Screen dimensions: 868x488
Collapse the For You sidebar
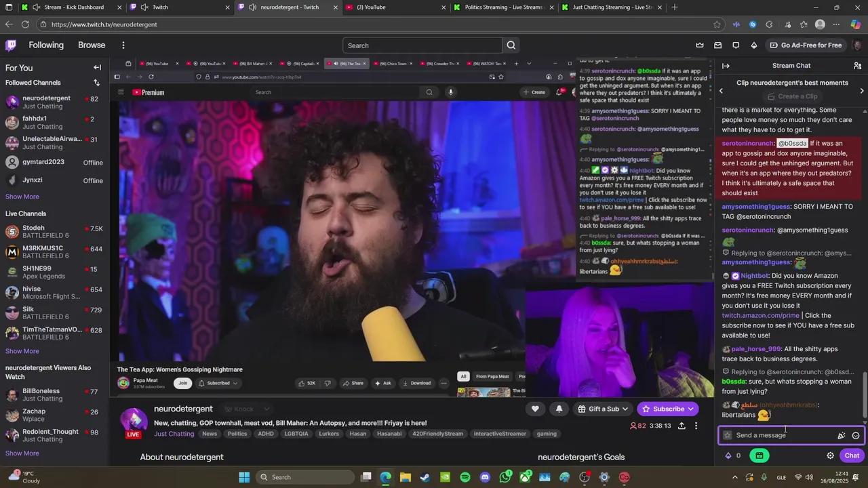click(x=97, y=68)
